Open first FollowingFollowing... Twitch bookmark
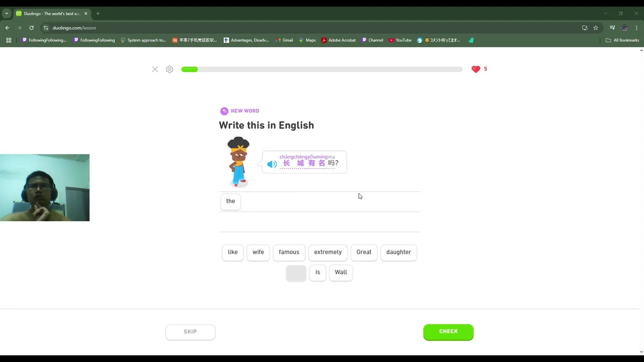 point(44,40)
